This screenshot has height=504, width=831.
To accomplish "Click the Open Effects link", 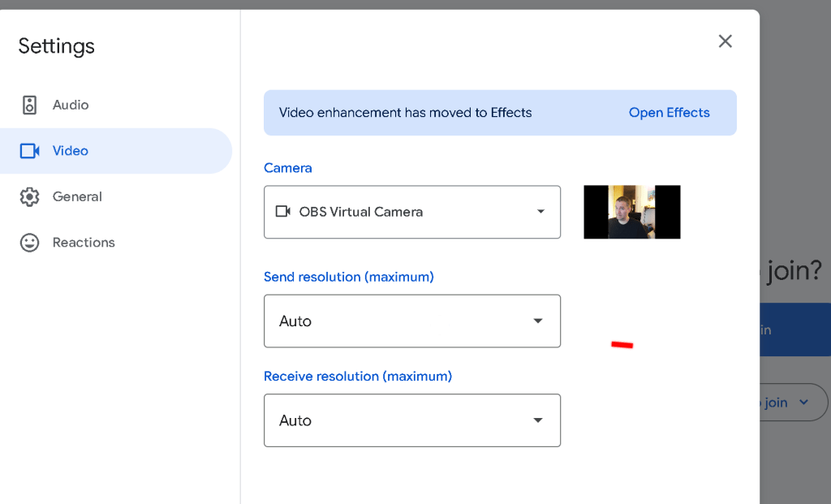I will (x=669, y=112).
